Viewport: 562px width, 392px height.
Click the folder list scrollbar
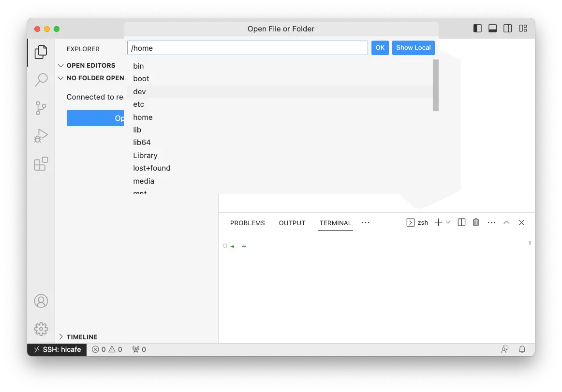[435, 86]
